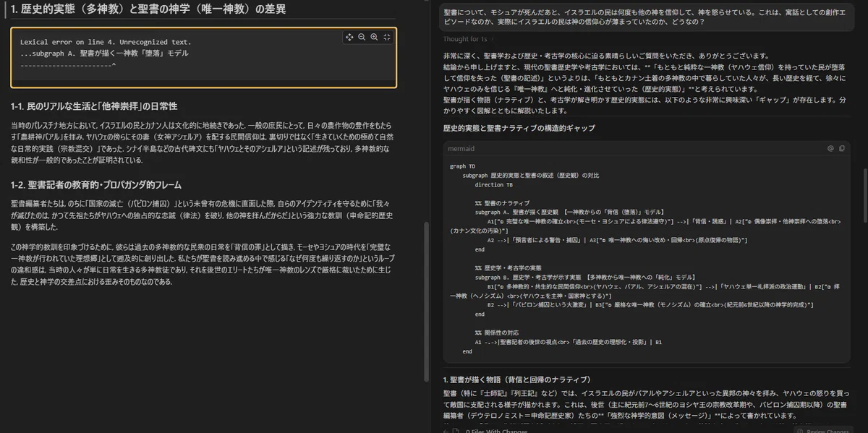The width and height of the screenshot is (868, 433).
Task: Copy the mermaid code block
Action: (841, 149)
